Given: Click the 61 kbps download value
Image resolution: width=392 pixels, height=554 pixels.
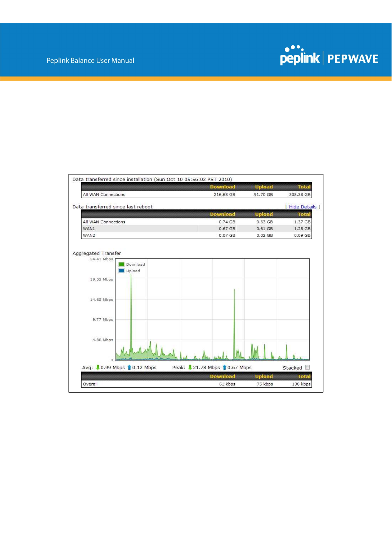Looking at the screenshot, I should [227, 384].
